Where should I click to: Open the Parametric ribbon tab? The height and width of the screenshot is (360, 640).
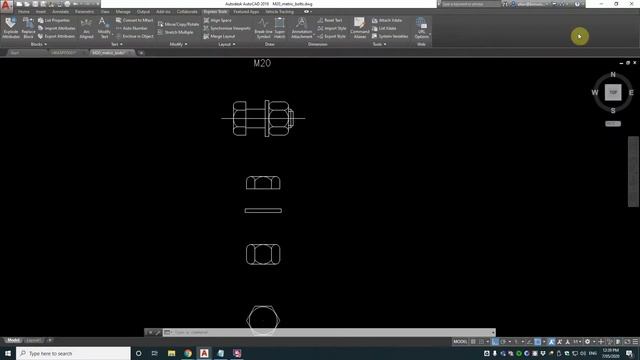[84, 12]
